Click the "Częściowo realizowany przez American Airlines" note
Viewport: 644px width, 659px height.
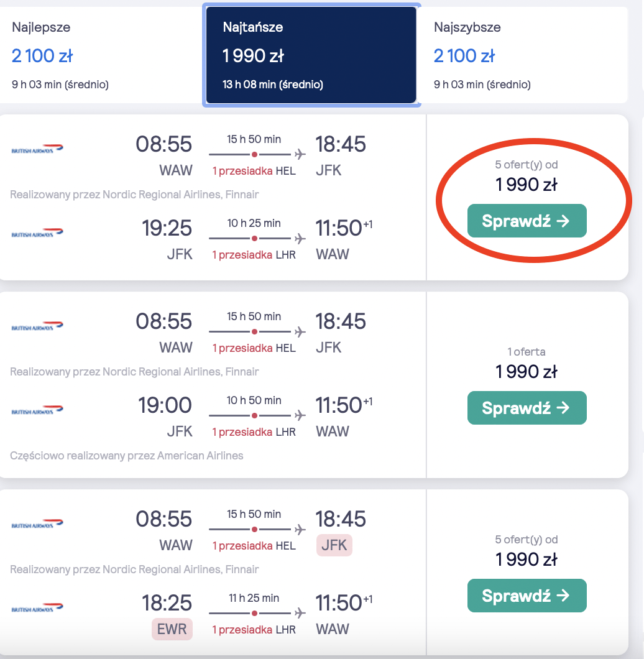pos(127,456)
